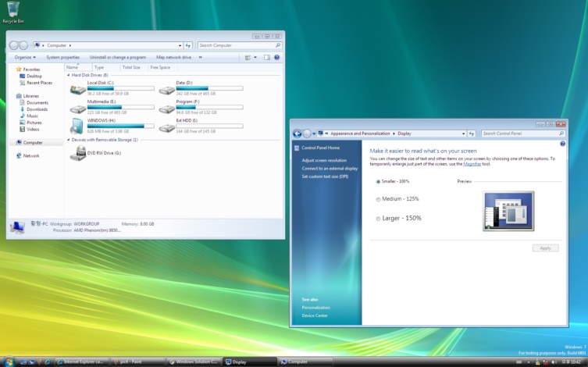This screenshot has height=367, width=588.
Task: Open the Recycle Bin desktop icon
Action: point(12,12)
